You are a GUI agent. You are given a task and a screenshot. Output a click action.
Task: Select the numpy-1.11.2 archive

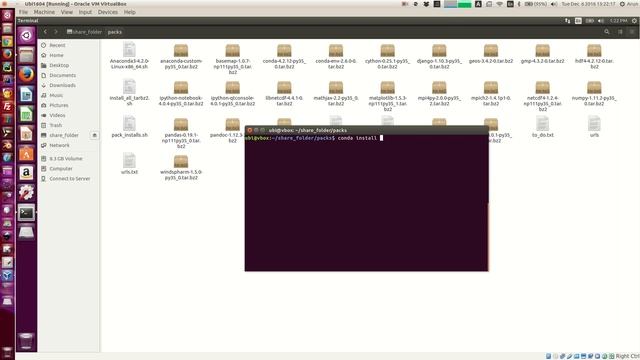click(x=594, y=93)
